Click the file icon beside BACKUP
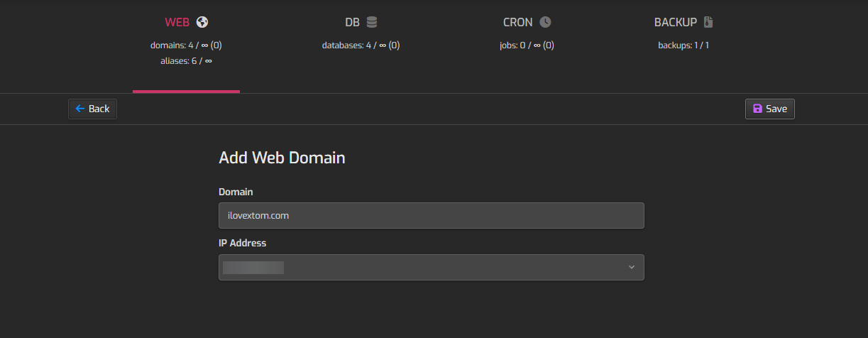 coord(708,22)
